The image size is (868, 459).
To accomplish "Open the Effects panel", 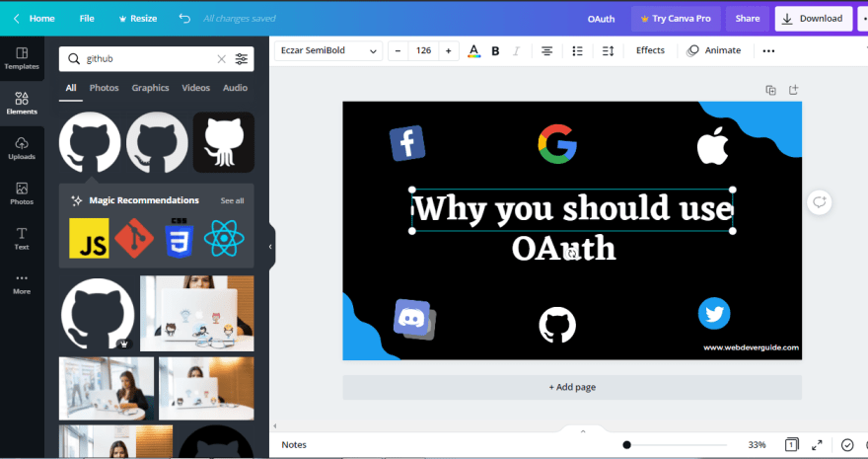I will 650,50.
